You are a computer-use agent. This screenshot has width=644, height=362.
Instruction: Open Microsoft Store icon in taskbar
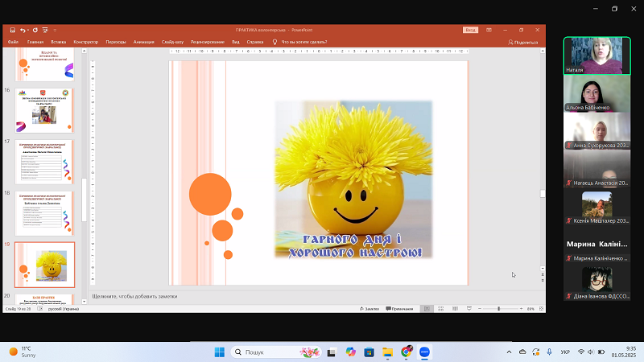(x=369, y=352)
